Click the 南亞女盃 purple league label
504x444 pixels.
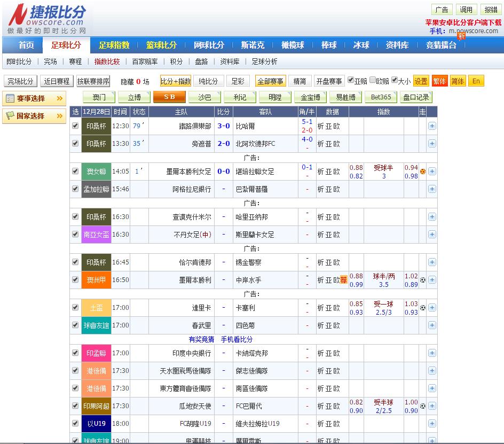pos(96,235)
